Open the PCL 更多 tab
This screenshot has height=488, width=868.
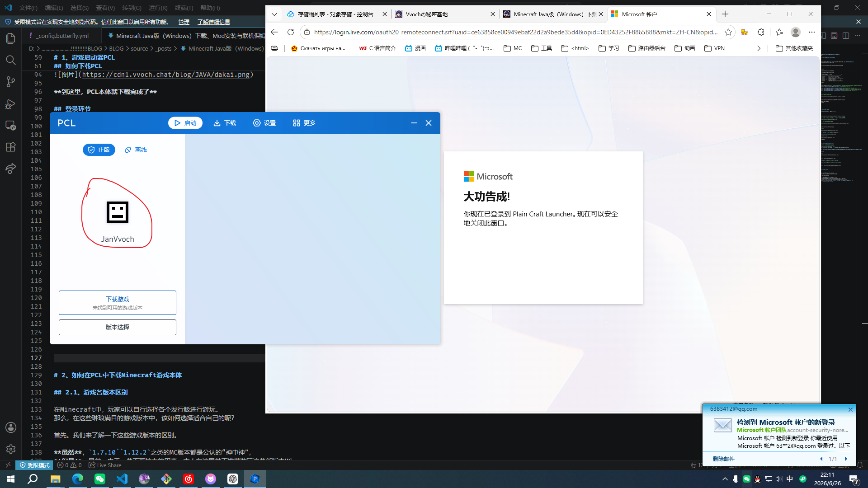coord(304,123)
